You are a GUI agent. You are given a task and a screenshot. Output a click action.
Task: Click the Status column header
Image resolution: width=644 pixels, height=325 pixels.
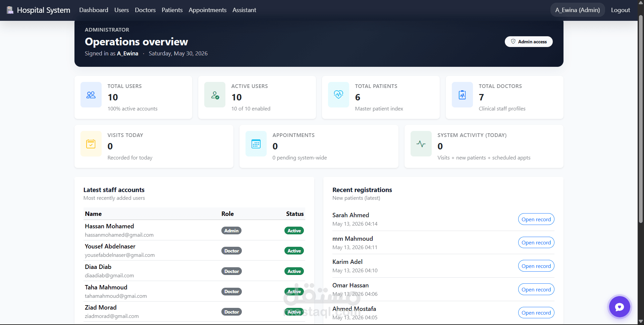295,214
